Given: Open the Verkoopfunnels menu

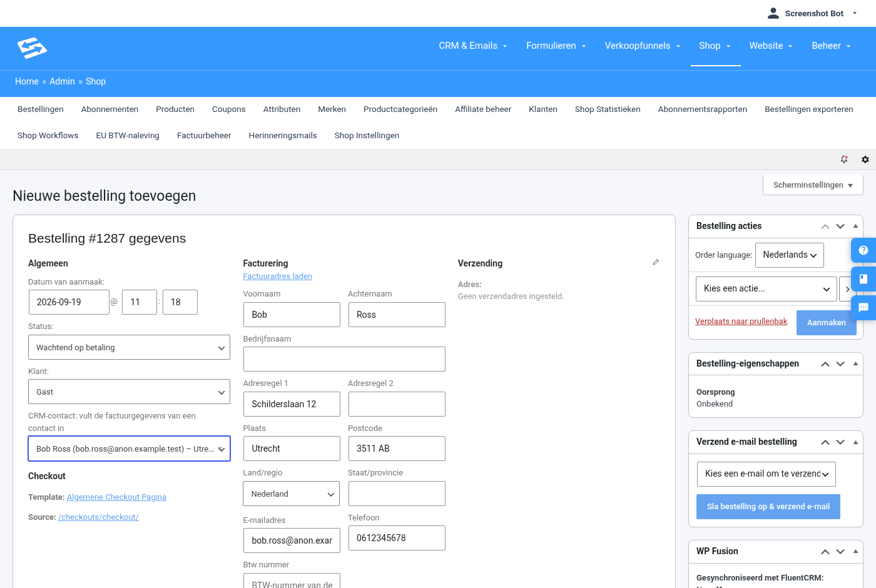Looking at the screenshot, I should tap(643, 46).
